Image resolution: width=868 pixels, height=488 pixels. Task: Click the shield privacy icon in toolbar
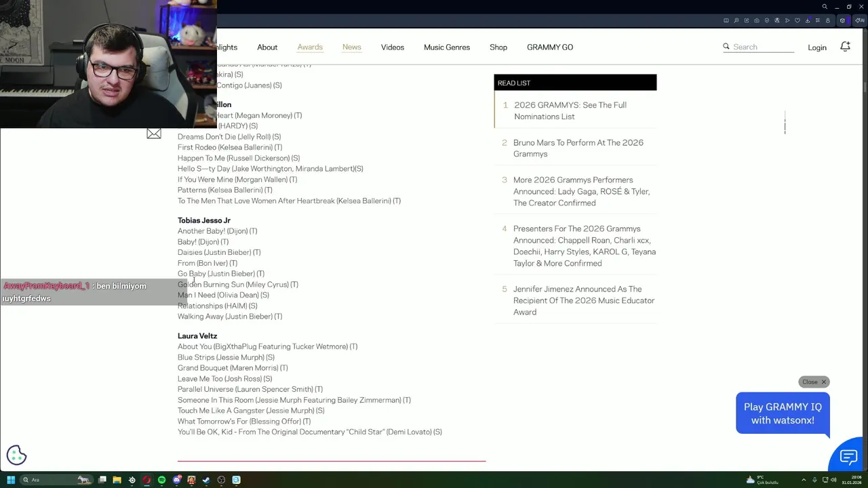(x=767, y=20)
